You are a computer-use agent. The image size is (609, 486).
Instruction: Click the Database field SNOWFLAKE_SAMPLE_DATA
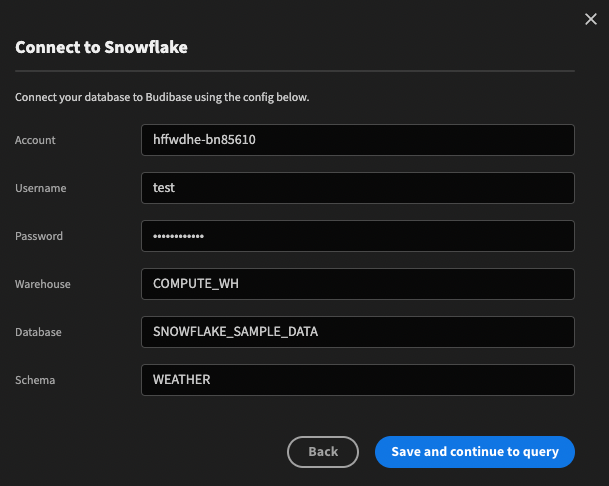coord(358,332)
